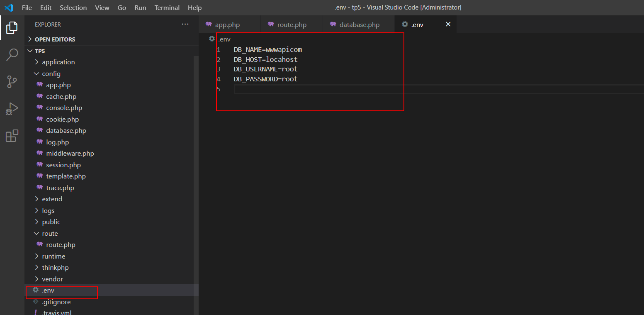644x315 pixels.
Task: Open the .gitignore file
Action: 109,302
